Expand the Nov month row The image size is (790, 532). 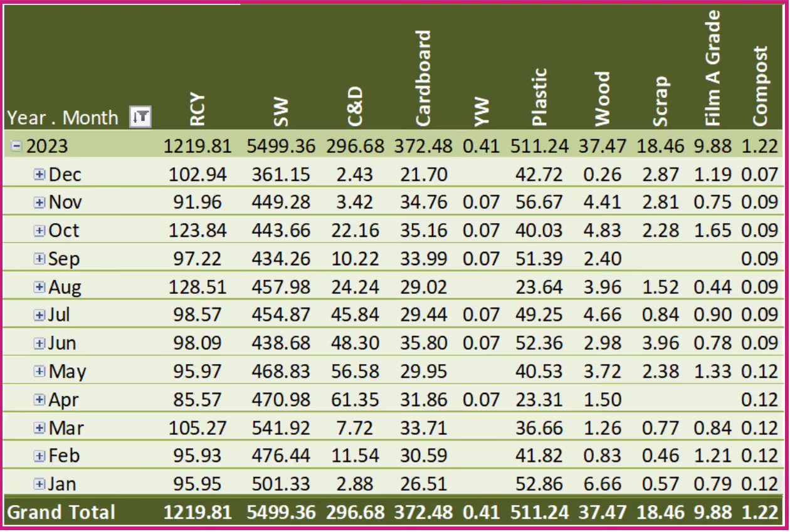tap(39, 202)
